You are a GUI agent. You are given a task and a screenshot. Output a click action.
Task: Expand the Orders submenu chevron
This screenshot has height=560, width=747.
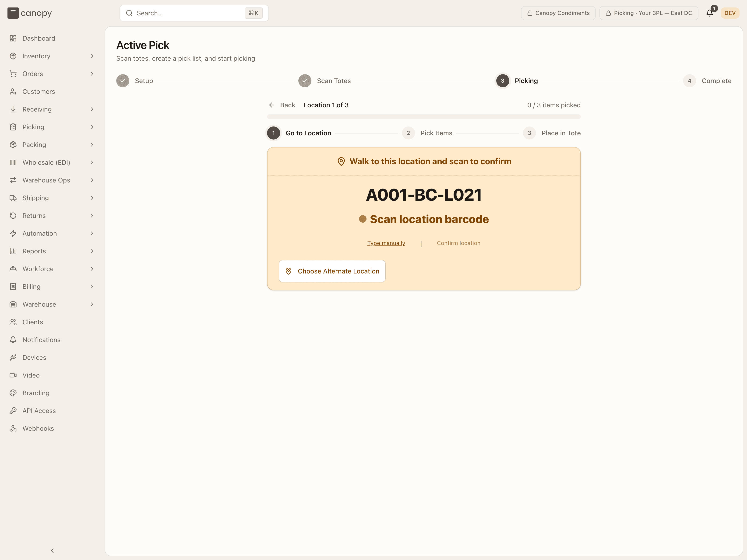coord(92,73)
